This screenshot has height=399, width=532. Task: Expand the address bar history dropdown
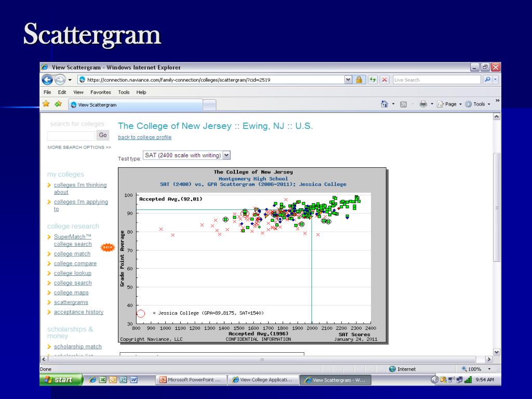coord(348,79)
